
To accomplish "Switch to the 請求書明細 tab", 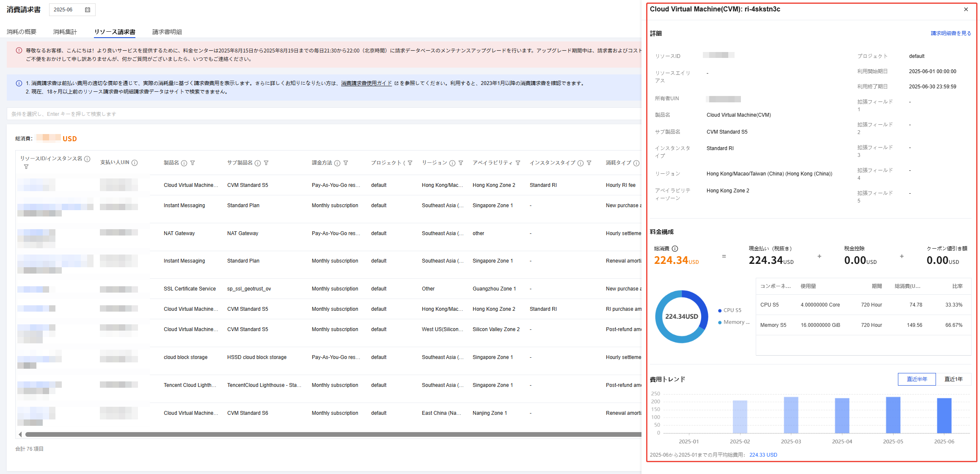I will point(167,32).
